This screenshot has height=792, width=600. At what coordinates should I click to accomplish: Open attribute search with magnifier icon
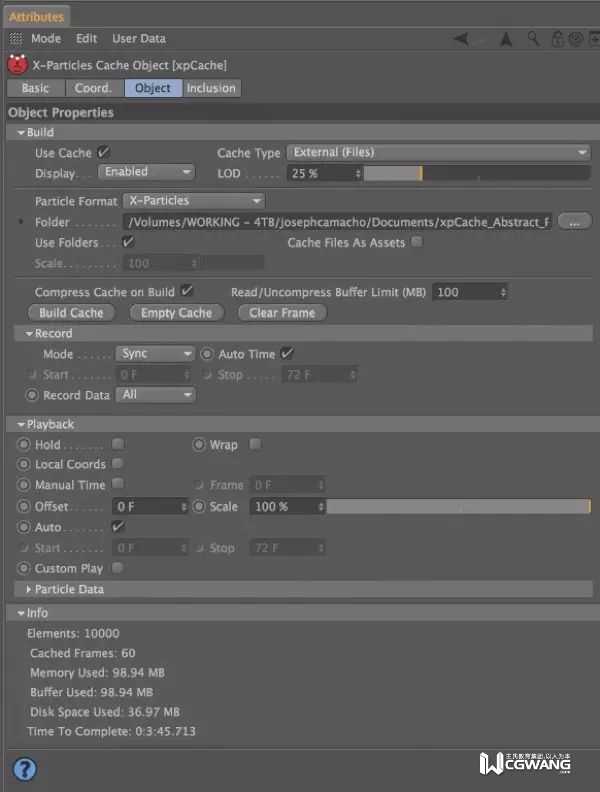533,38
